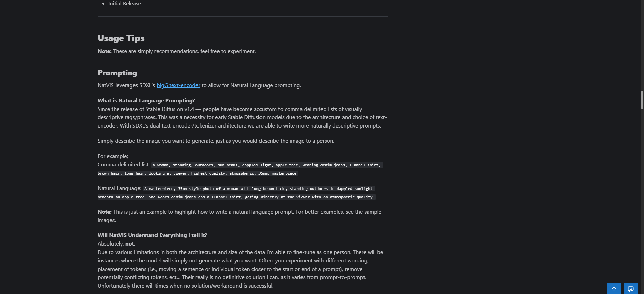This screenshot has width=644, height=294.
Task: Click the 'What is Natural Language Prompting?' subheading
Action: pos(146,101)
